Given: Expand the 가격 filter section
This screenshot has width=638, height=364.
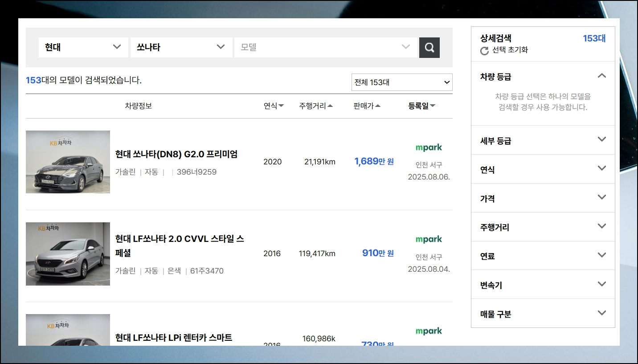Looking at the screenshot, I should (x=601, y=197).
